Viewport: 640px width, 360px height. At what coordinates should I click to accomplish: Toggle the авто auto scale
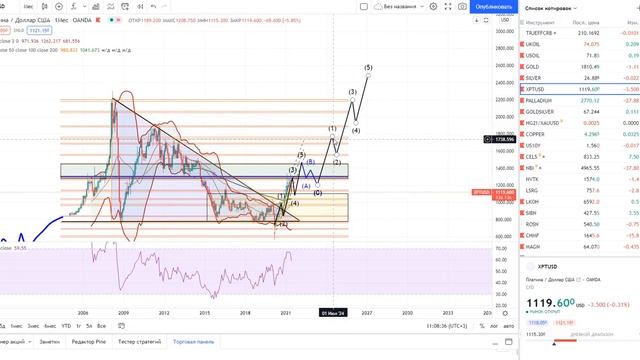point(509,326)
